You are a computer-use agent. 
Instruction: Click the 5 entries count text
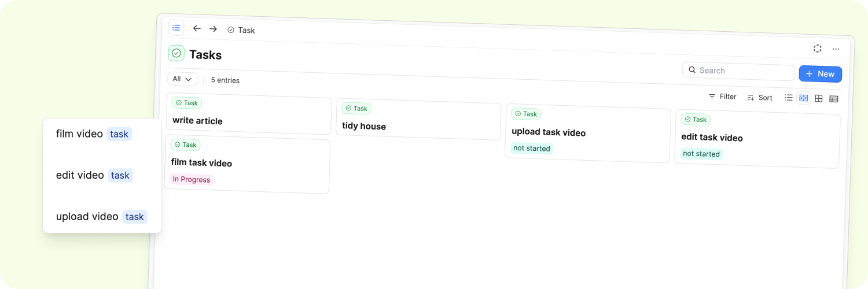coord(225,80)
